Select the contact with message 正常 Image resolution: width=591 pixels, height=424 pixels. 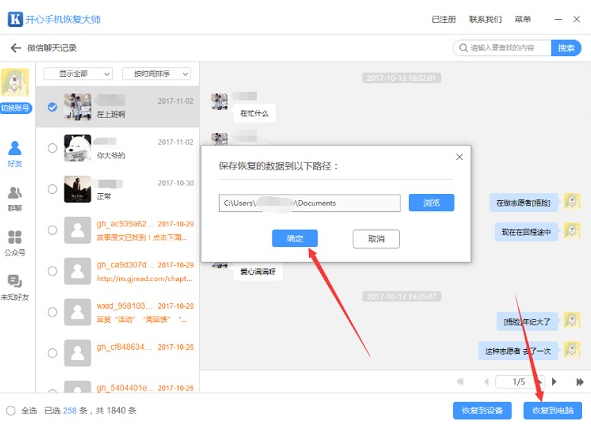(x=53, y=189)
